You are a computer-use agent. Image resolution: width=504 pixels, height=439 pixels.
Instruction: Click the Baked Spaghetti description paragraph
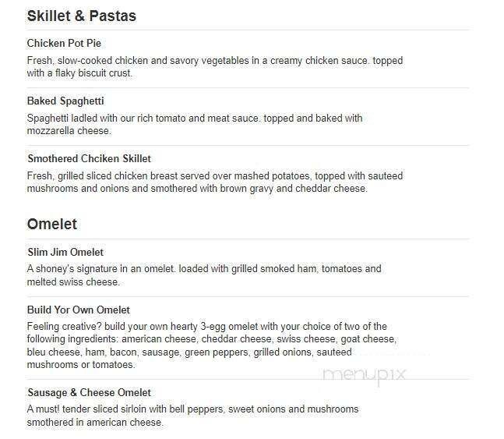coord(195,124)
